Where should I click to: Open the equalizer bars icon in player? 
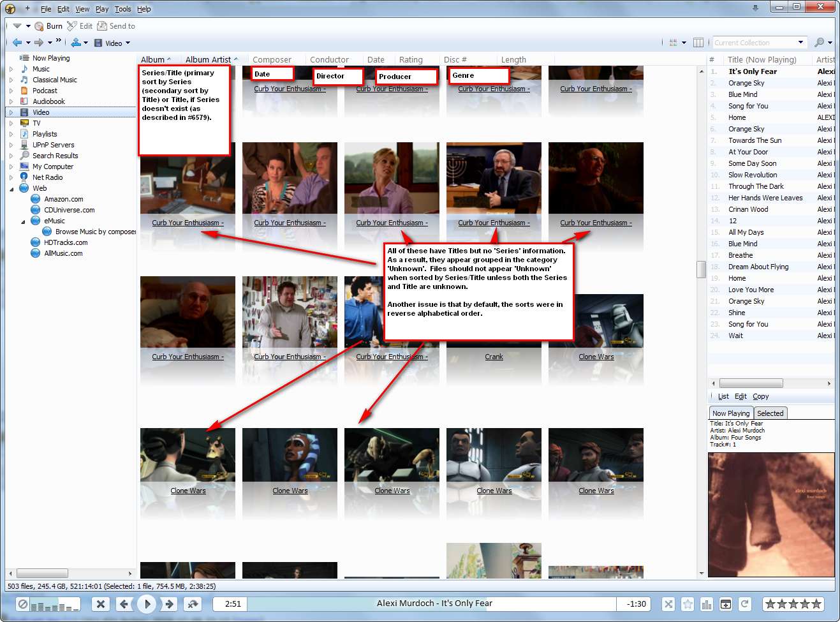point(706,604)
